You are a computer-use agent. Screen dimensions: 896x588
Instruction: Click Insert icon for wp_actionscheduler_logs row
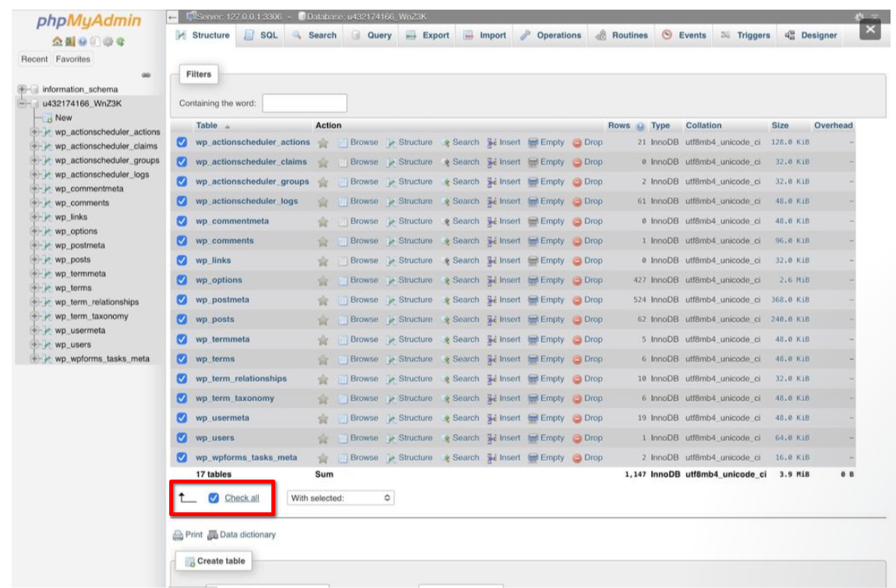click(491, 202)
